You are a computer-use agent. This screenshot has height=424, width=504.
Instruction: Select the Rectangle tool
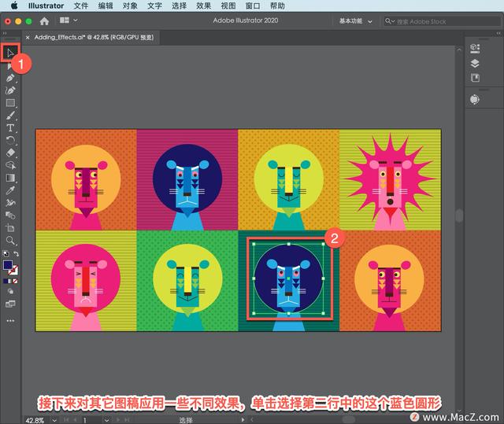pos(11,103)
